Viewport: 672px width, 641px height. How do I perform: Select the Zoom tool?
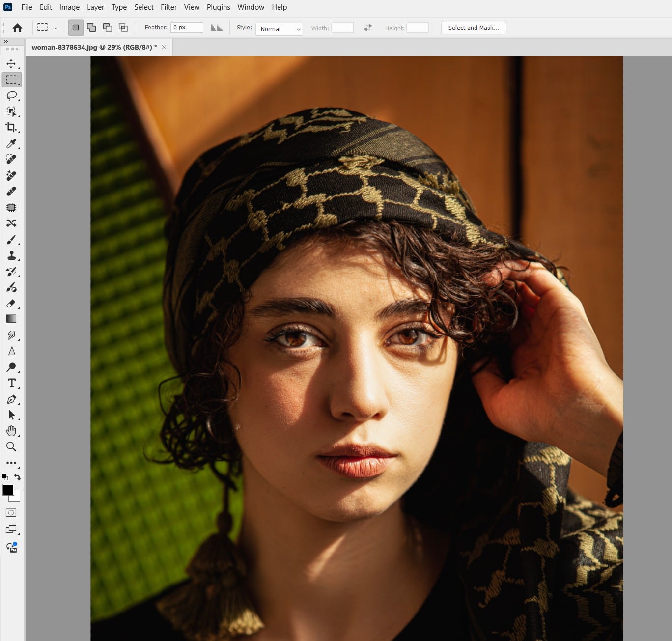tap(11, 446)
